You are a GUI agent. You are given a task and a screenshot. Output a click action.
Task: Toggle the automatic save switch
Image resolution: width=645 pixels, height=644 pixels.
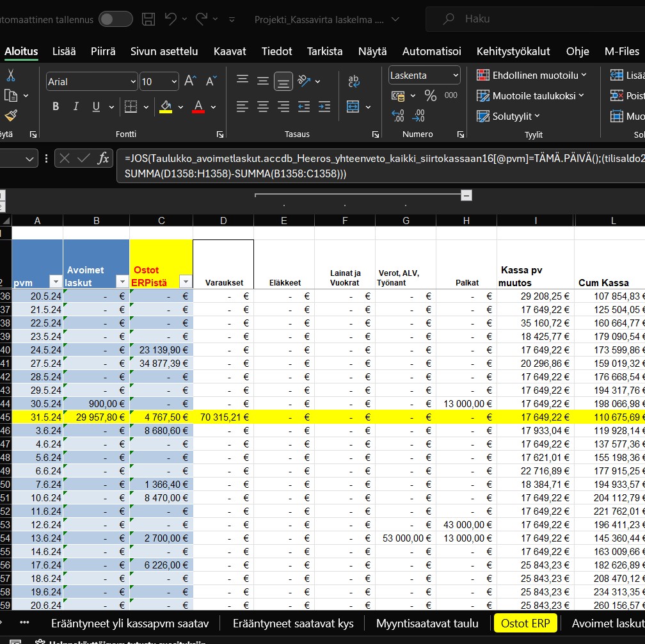coord(115,19)
